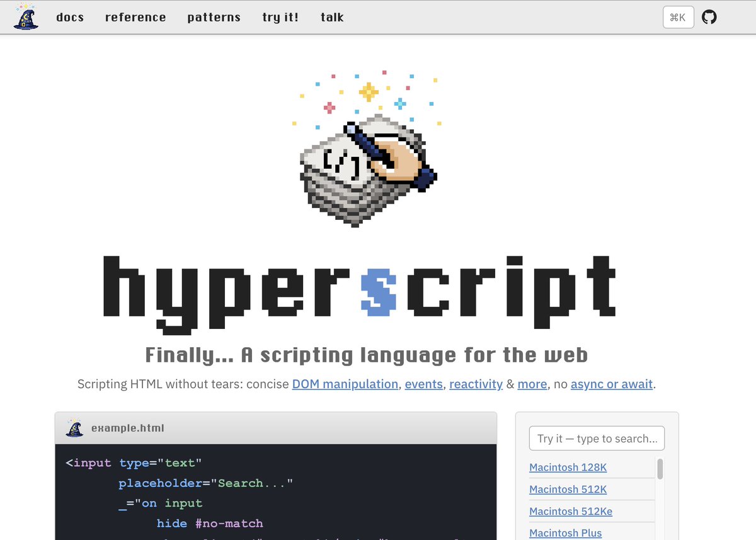Viewport: 756px width, 540px height.
Task: Click the '<input type="text"' code line
Action: [x=134, y=463]
